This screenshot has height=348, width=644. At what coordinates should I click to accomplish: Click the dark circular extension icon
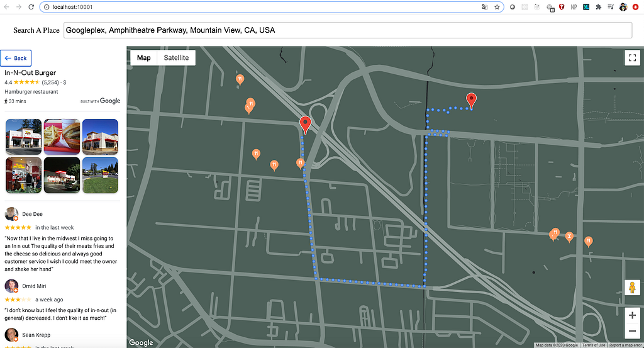point(512,7)
